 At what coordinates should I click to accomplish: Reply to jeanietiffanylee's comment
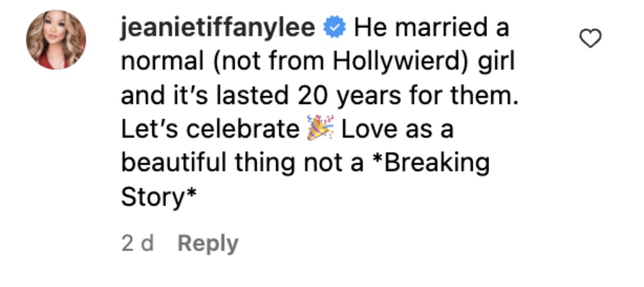point(208,244)
